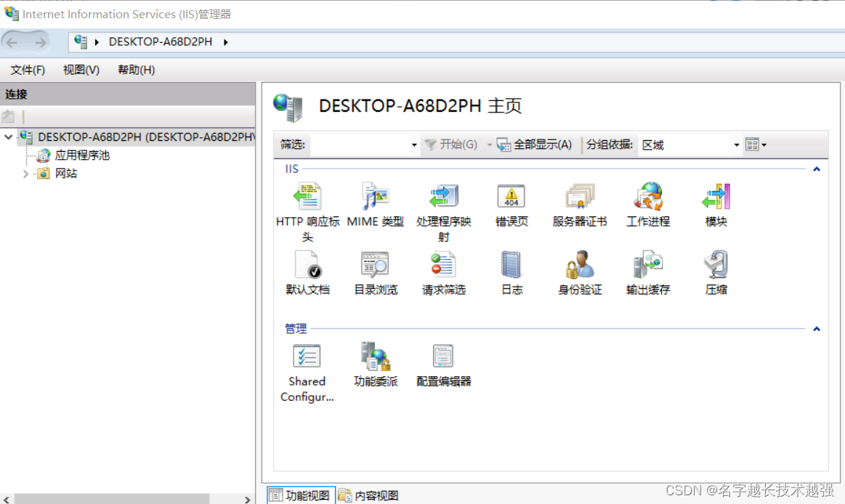Collapse the IIS section

click(817, 169)
